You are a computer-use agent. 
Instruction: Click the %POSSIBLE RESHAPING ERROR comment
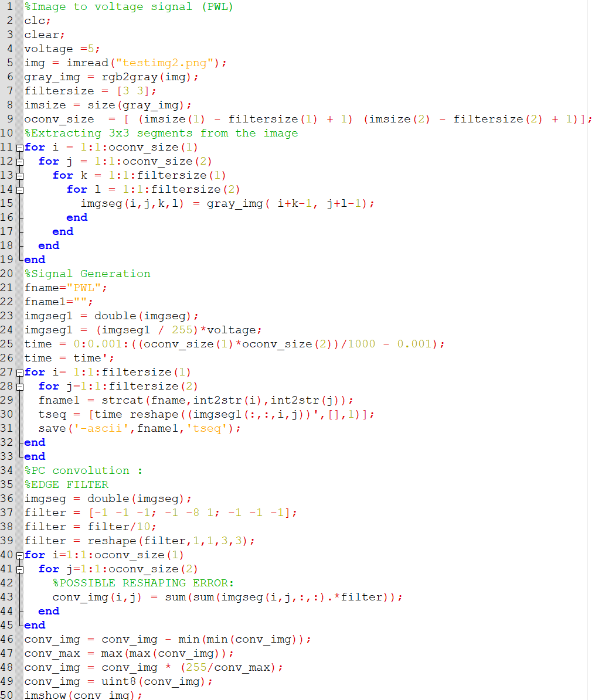(143, 583)
